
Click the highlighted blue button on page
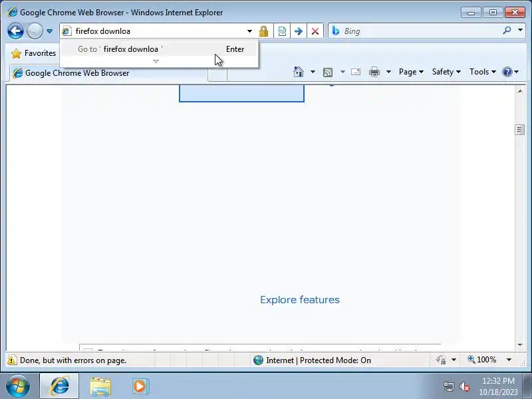[x=241, y=93]
